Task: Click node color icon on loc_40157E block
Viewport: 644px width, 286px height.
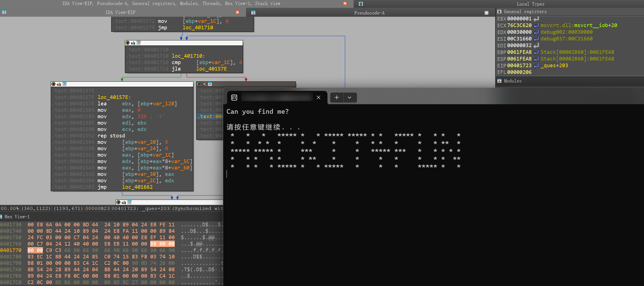Action: pyautogui.click(x=54, y=84)
